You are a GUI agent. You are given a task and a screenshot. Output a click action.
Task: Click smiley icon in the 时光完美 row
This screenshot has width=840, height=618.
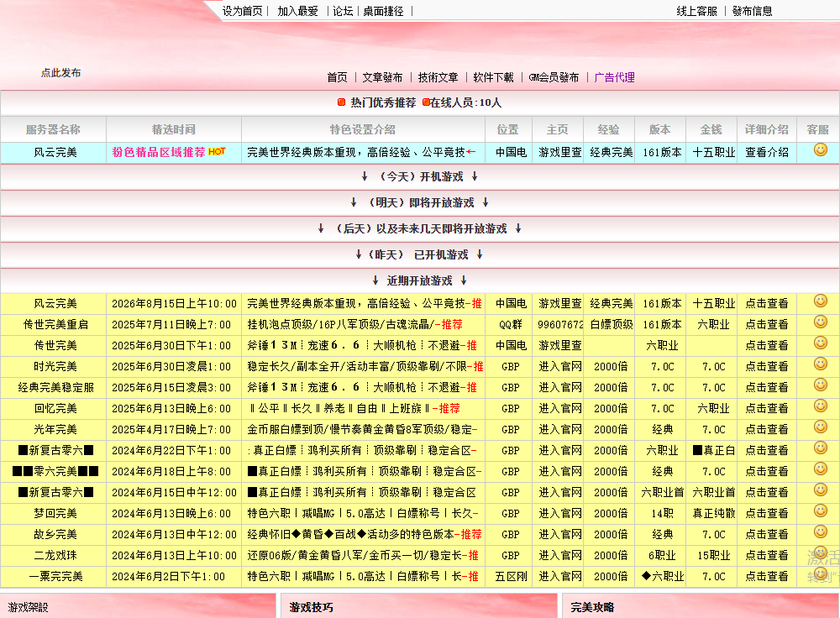(820, 364)
